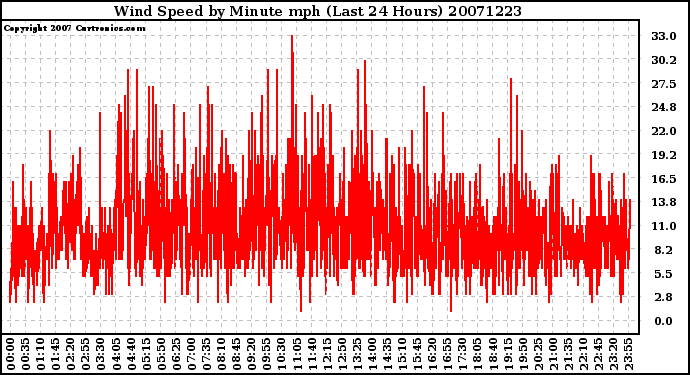Click the 11:05 time axis label
The height and width of the screenshot is (375, 690).
click(297, 354)
